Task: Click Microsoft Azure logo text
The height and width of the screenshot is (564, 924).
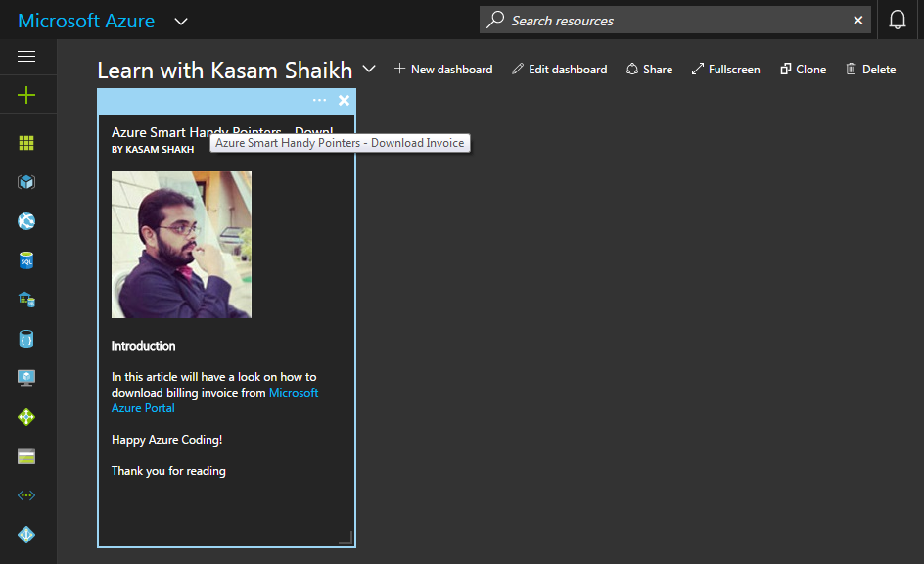Action: coord(86,21)
